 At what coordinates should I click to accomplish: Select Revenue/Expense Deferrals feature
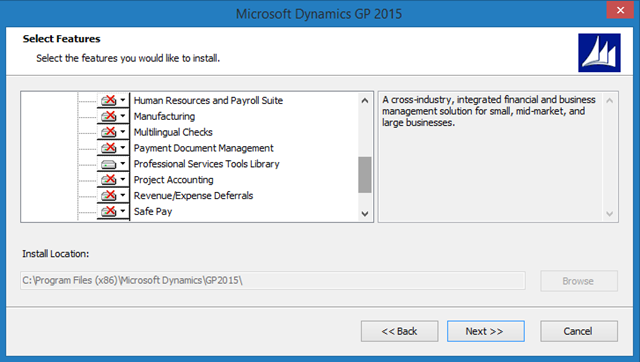pyautogui.click(x=193, y=195)
